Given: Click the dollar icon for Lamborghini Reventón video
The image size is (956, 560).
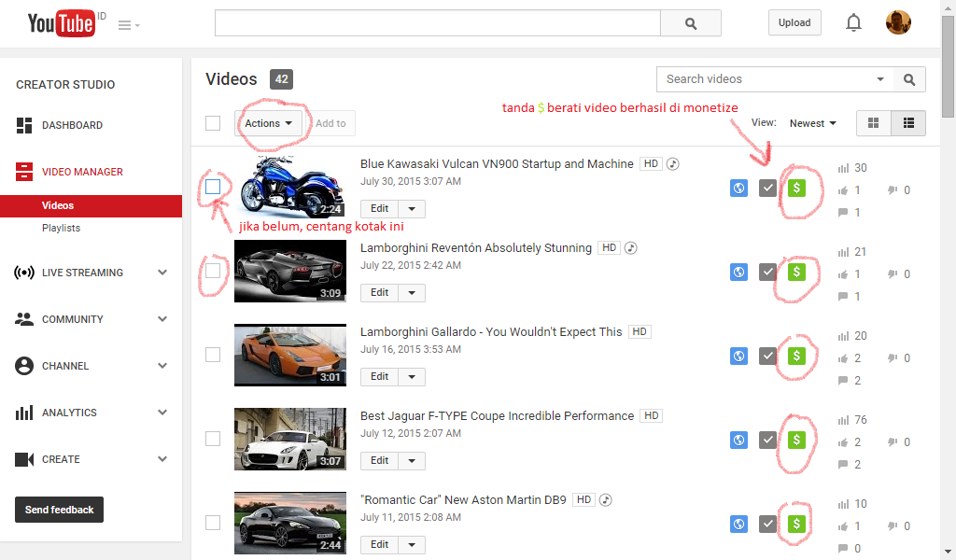Looking at the screenshot, I should 796,273.
